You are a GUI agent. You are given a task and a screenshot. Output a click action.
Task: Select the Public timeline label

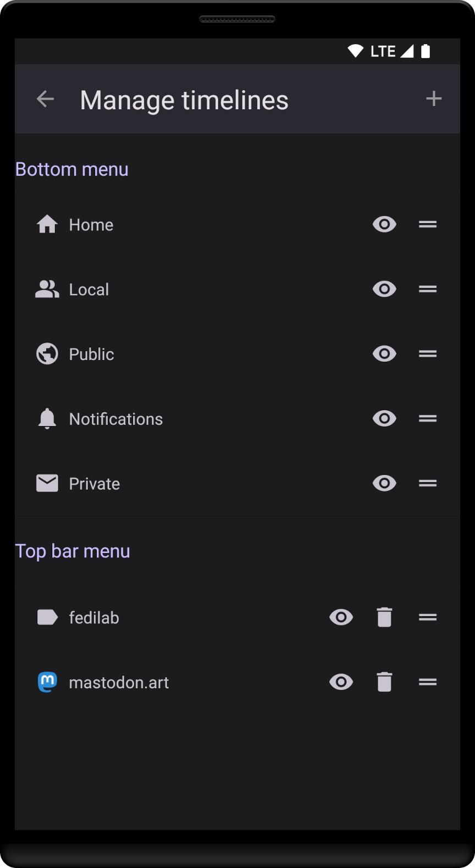pyautogui.click(x=91, y=355)
